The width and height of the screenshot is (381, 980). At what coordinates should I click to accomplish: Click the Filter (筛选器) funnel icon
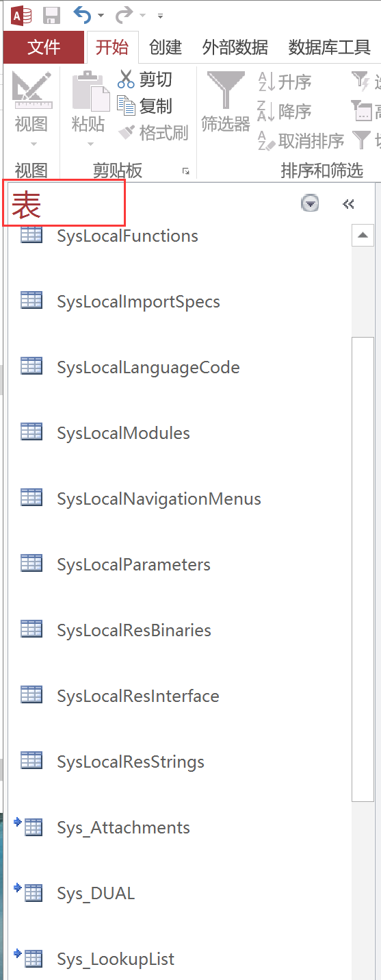point(225,90)
